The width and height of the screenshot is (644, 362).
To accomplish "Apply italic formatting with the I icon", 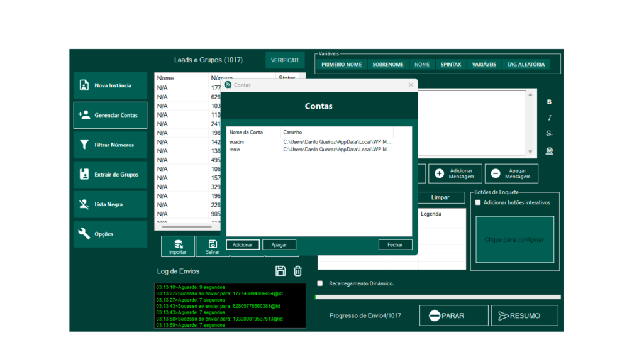I will [549, 118].
